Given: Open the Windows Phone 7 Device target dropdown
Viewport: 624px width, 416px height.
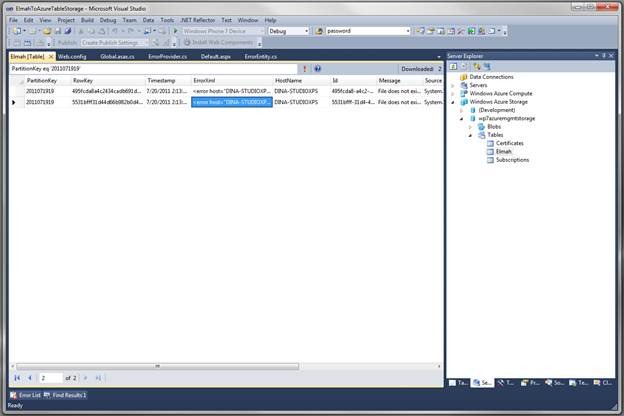Looking at the screenshot, I should pyautogui.click(x=262, y=31).
